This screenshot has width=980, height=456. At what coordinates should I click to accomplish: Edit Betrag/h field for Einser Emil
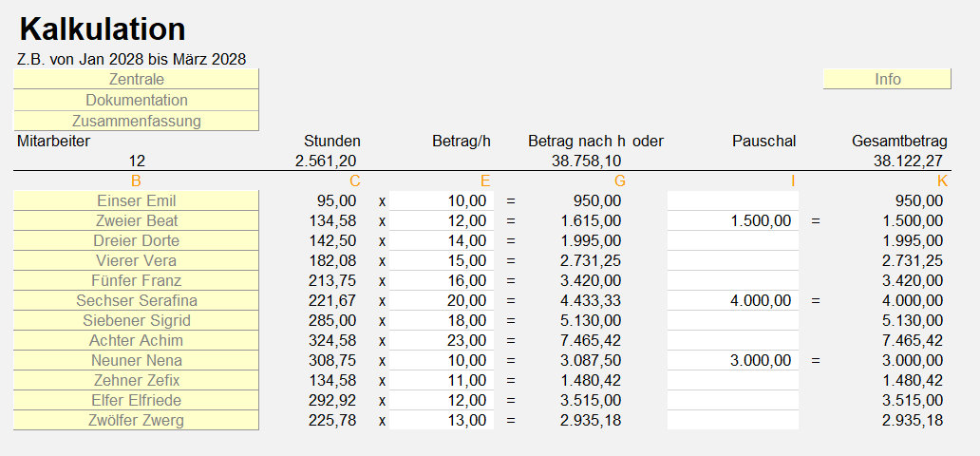[442, 200]
